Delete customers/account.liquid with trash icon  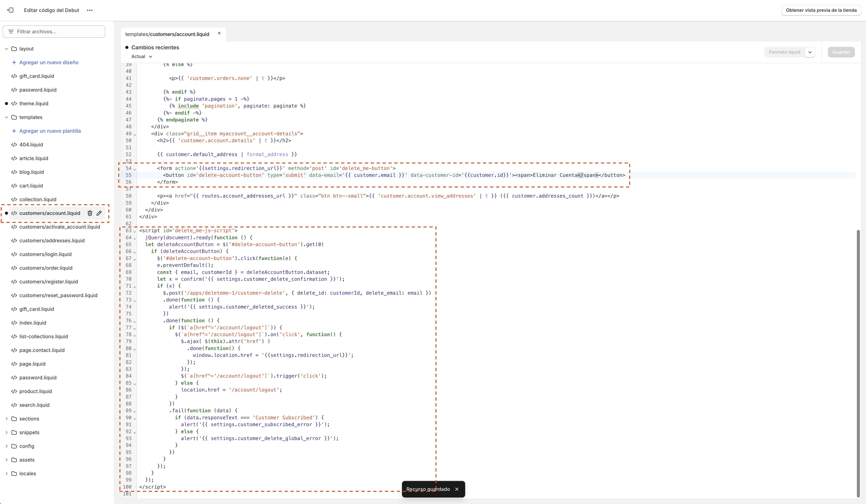[90, 213]
